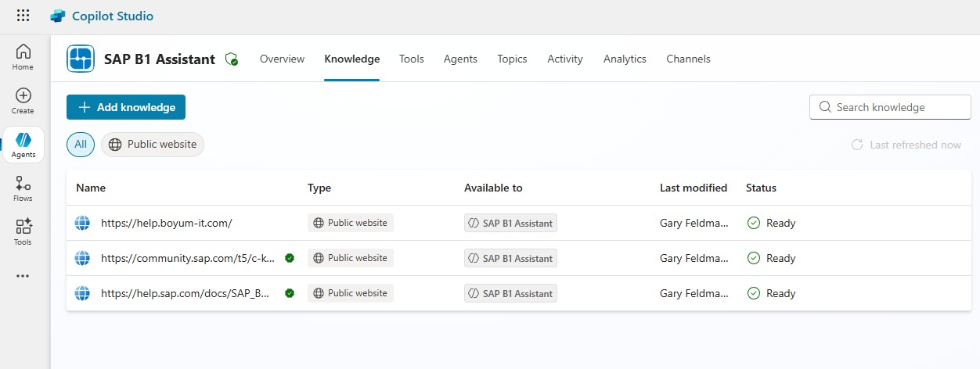980x369 pixels.
Task: Click Available to column header
Action: pyautogui.click(x=493, y=188)
